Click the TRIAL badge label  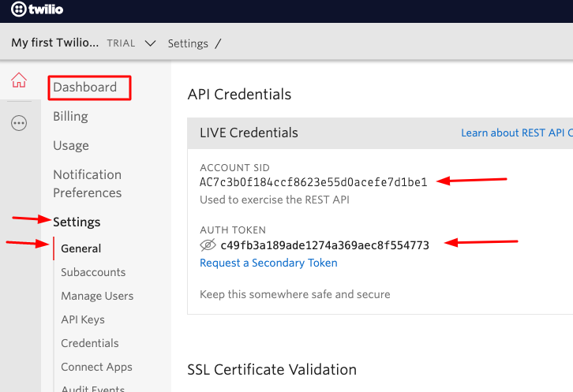coord(121,43)
